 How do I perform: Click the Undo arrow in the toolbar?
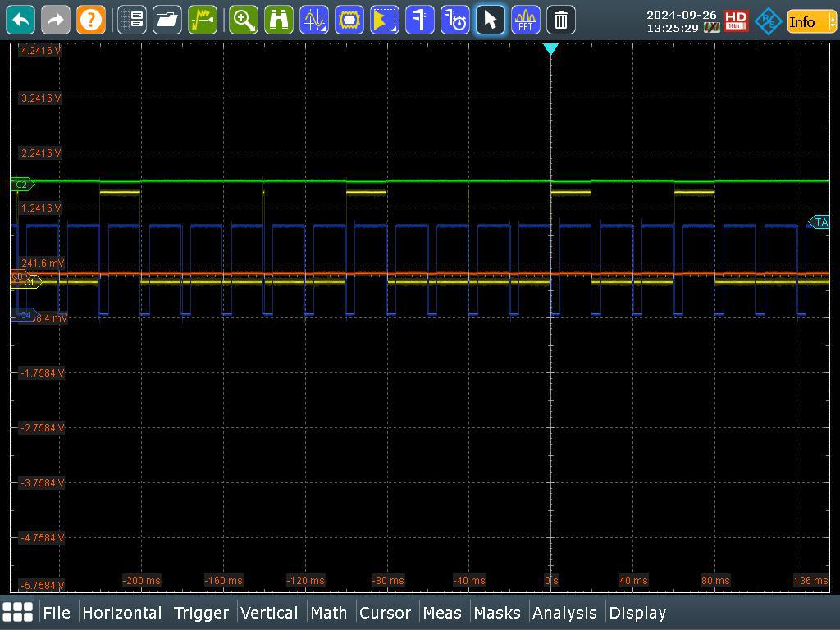tap(21, 20)
